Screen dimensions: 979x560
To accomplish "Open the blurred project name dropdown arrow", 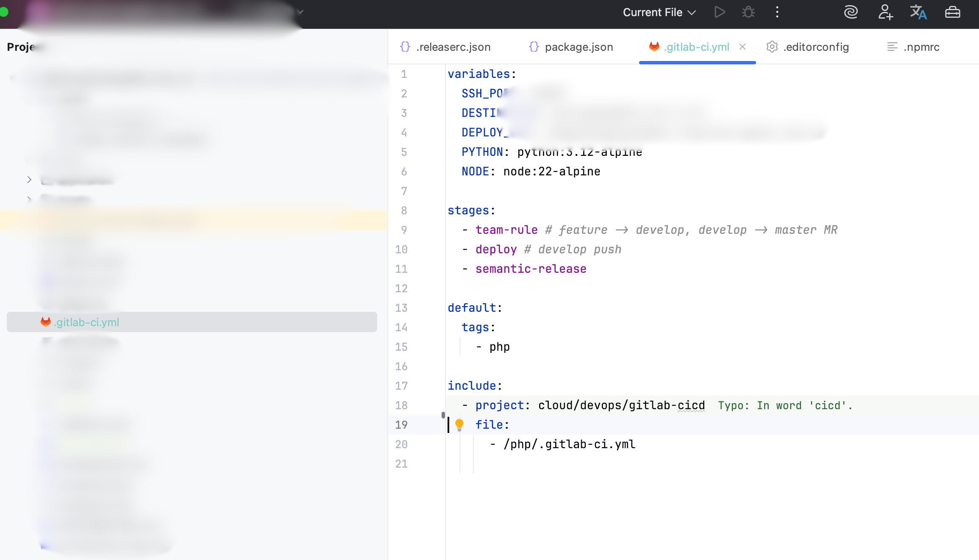I will 300,12.
